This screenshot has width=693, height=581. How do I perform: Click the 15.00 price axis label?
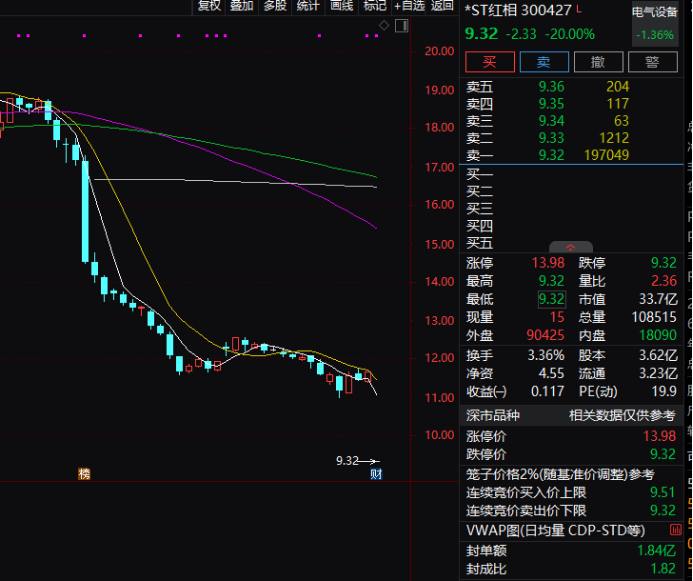(x=440, y=244)
